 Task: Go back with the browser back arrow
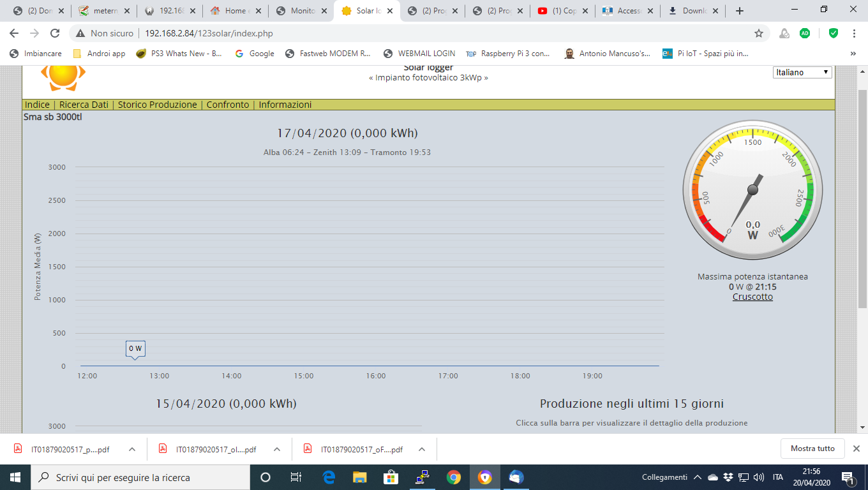14,33
